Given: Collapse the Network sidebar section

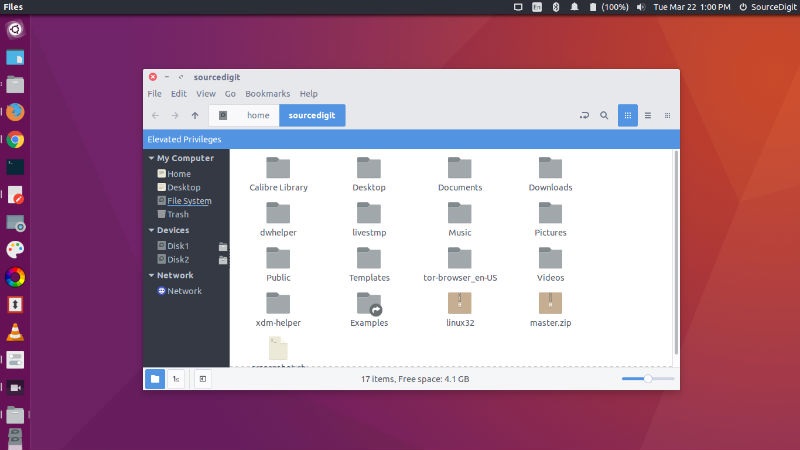Looking at the screenshot, I should [151, 275].
